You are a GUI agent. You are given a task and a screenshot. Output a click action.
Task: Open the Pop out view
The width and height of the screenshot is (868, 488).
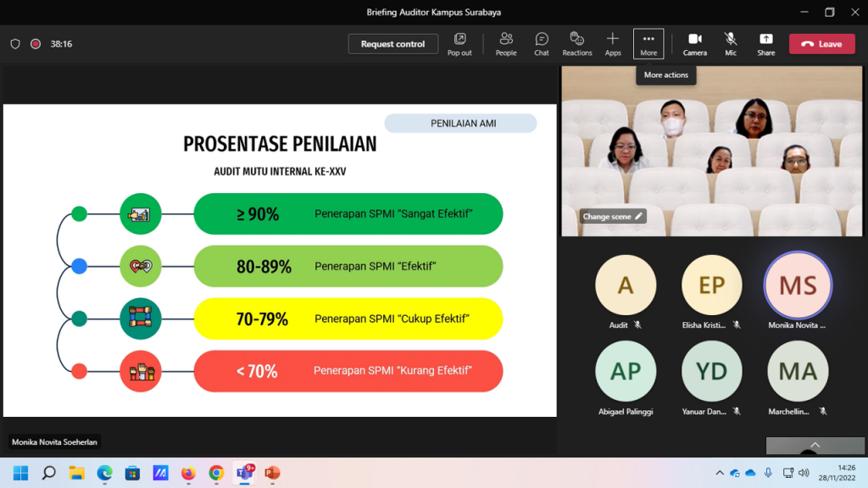pyautogui.click(x=459, y=43)
